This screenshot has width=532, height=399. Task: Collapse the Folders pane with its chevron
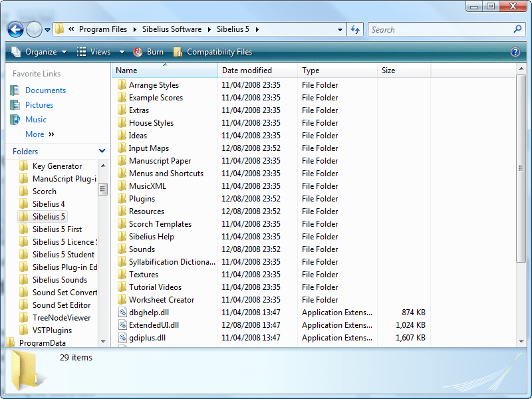pyautogui.click(x=102, y=151)
